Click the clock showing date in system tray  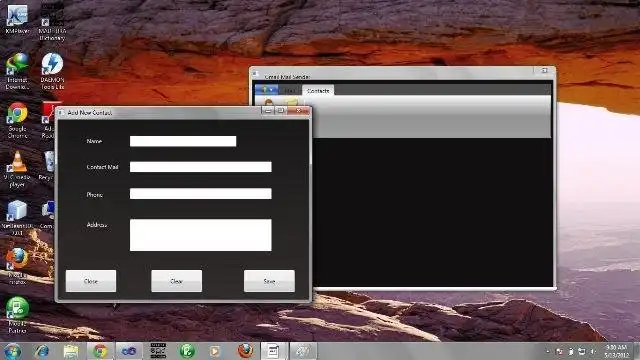pos(616,351)
